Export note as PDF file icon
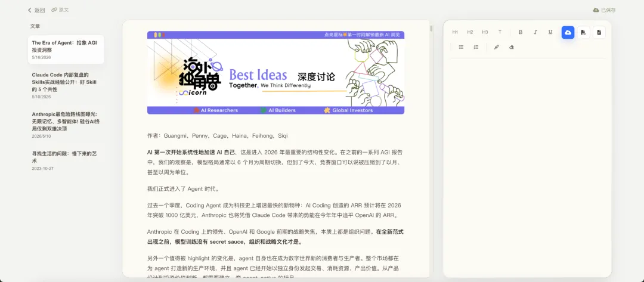Image resolution: width=644 pixels, height=282 pixels. click(584, 32)
